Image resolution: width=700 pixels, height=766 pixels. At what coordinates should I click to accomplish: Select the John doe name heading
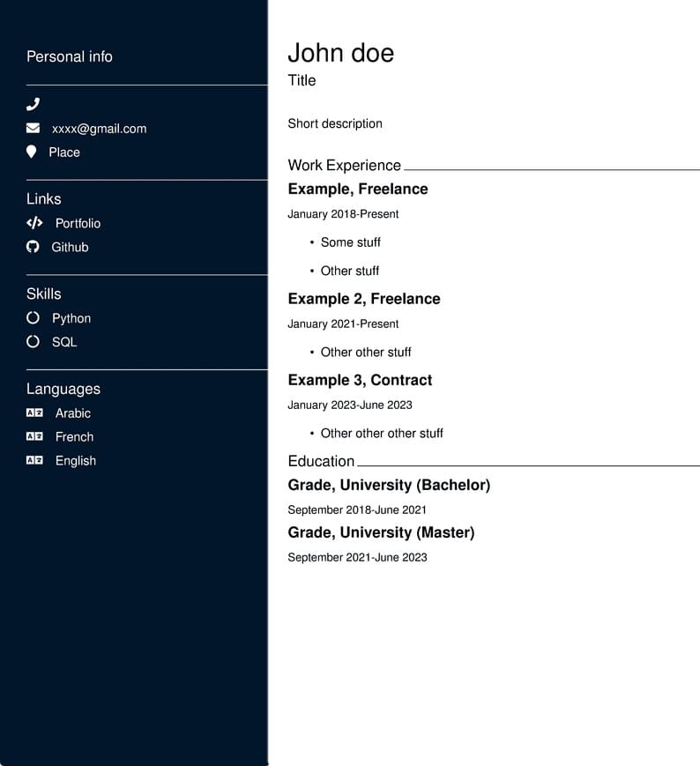point(340,53)
